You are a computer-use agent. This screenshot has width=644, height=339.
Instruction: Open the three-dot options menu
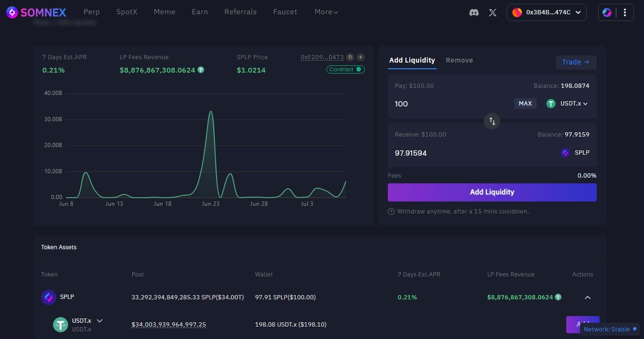point(625,12)
